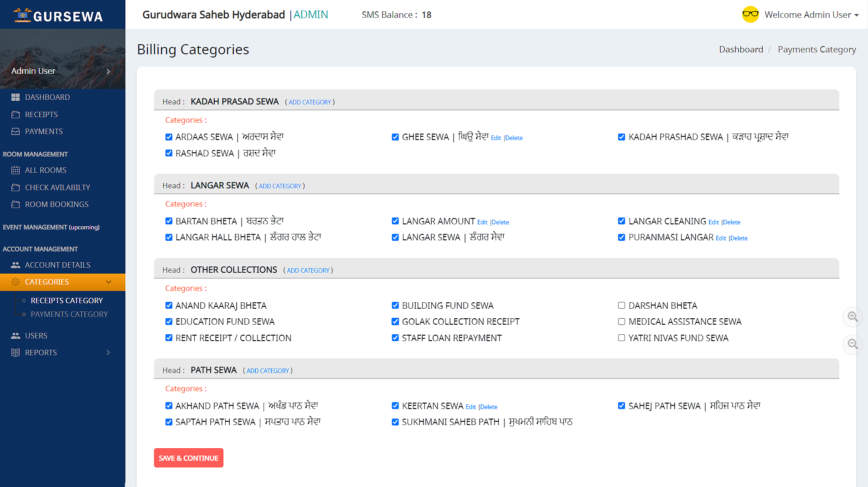This screenshot has height=487, width=868.
Task: Click Delete link next to Keertan Sewa
Action: (x=489, y=407)
